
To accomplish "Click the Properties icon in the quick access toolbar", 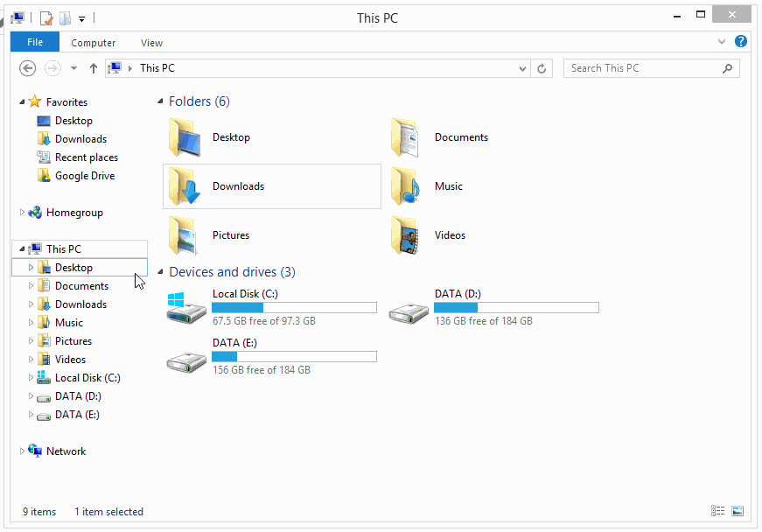I will click(46, 18).
